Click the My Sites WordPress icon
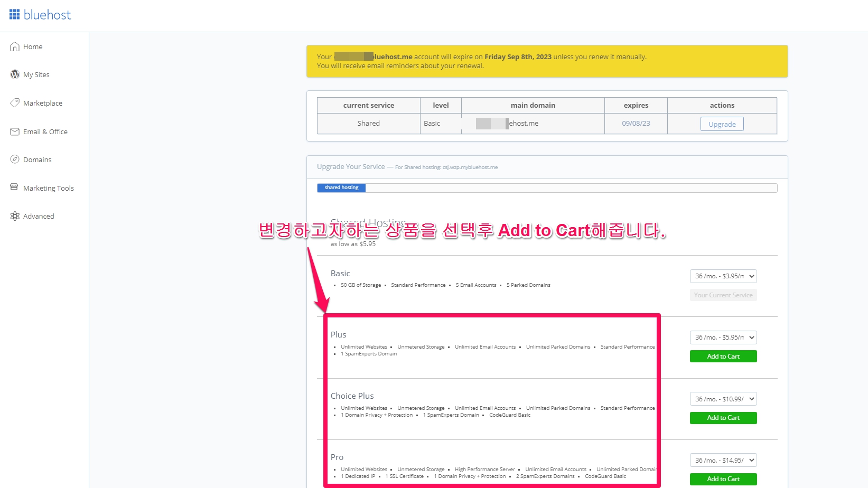The height and width of the screenshot is (488, 868). (15, 74)
